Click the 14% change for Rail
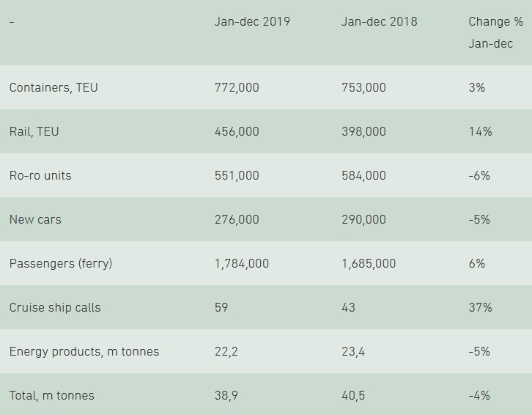532x415 pixels. pos(480,131)
